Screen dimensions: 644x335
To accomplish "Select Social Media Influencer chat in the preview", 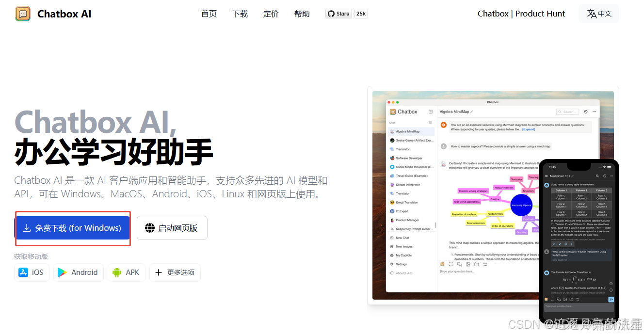I will click(411, 167).
